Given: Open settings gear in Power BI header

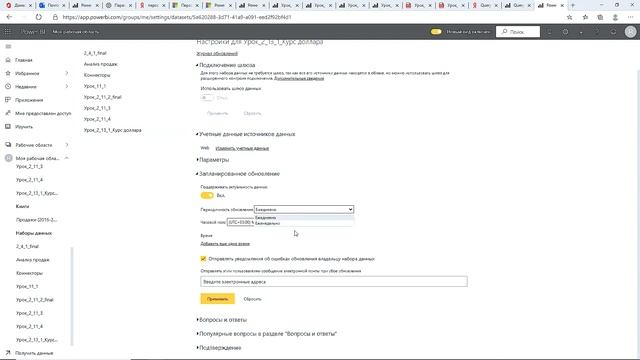Looking at the screenshot, I should pyautogui.click(x=565, y=31).
